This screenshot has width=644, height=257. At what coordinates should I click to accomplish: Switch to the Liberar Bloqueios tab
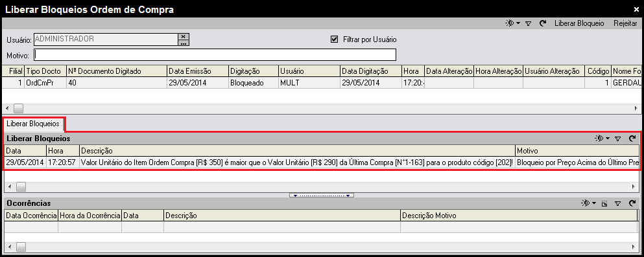(33, 124)
